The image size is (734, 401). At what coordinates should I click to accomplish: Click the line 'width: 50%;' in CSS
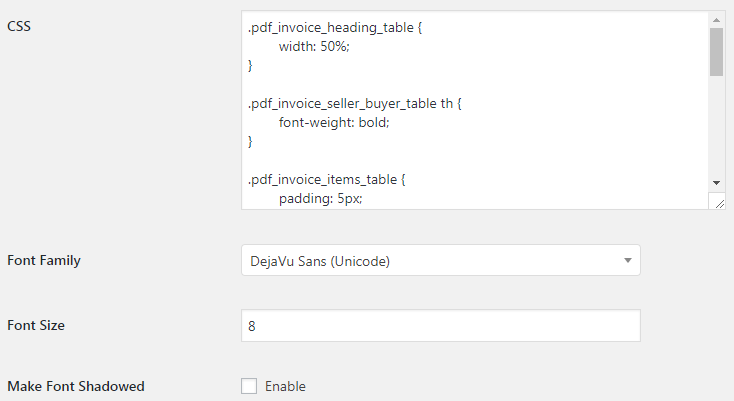point(314,47)
